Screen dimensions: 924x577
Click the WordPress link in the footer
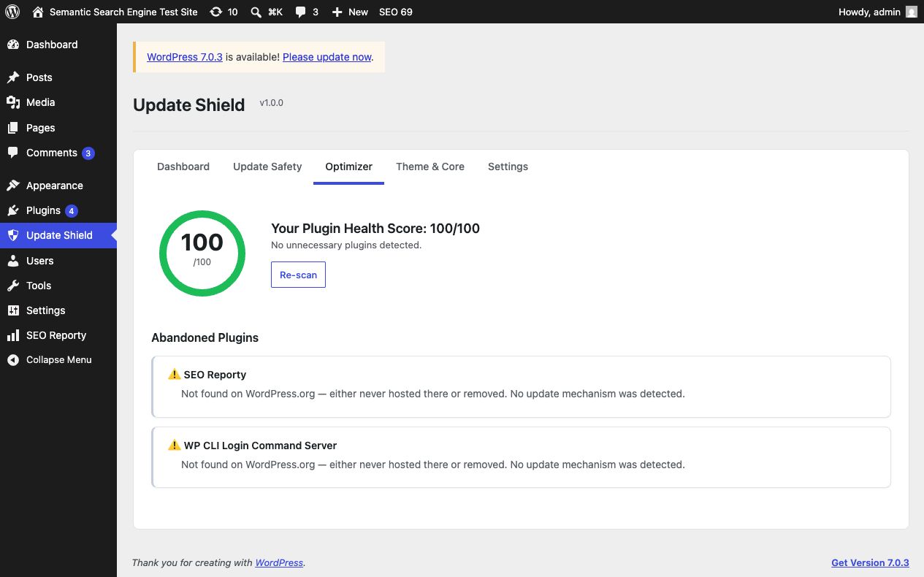pyautogui.click(x=279, y=563)
